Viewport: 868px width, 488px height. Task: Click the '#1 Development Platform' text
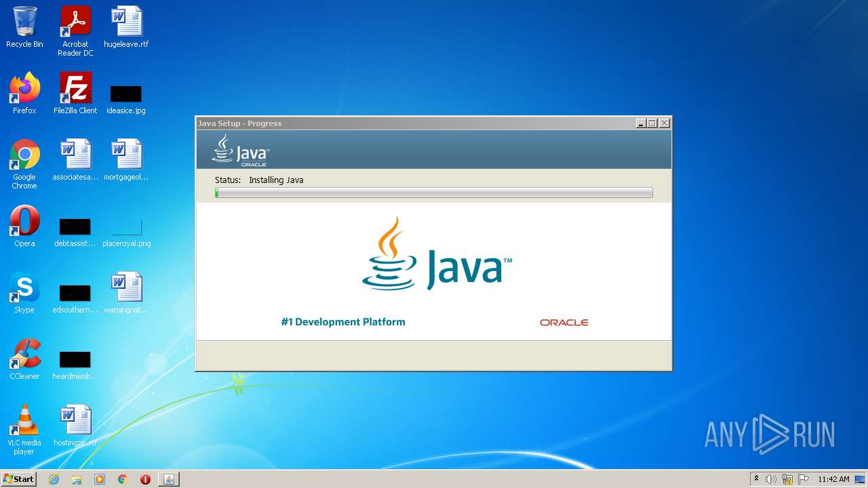click(x=343, y=322)
